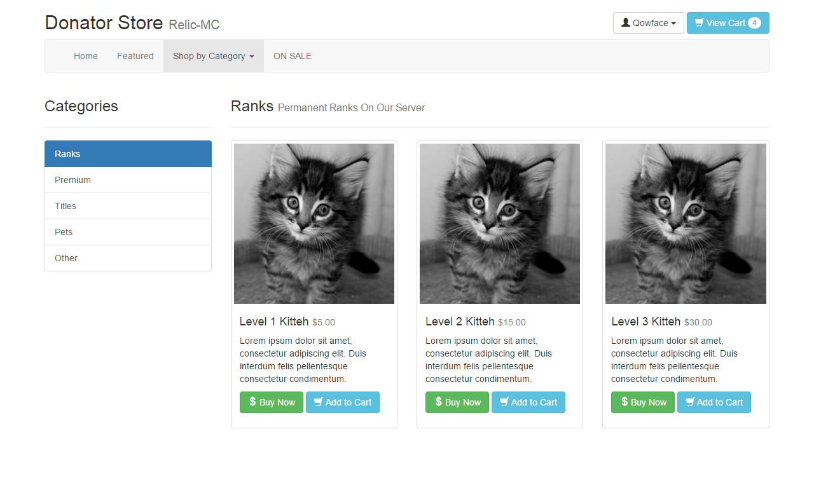The height and width of the screenshot is (504, 814).
Task: Click the cart icon in View Cart
Action: click(699, 23)
